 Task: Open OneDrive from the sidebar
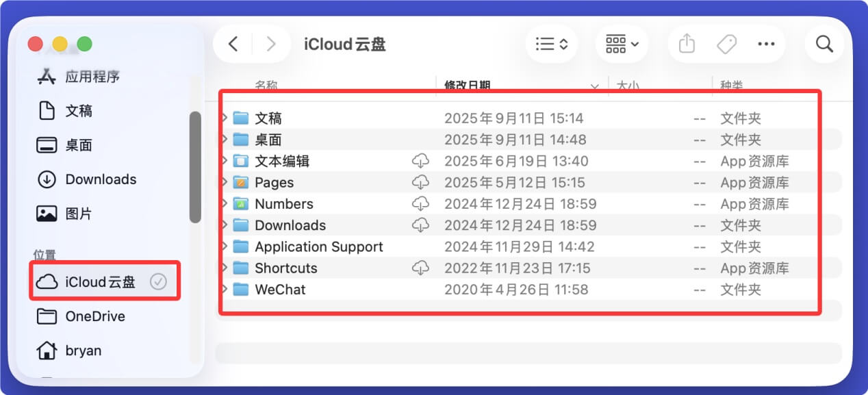pos(94,316)
